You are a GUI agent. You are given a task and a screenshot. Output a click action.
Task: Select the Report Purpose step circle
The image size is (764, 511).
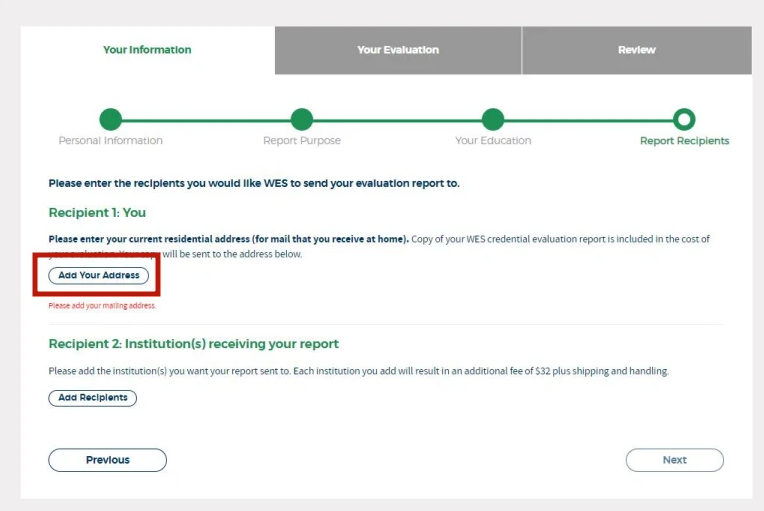click(x=302, y=119)
